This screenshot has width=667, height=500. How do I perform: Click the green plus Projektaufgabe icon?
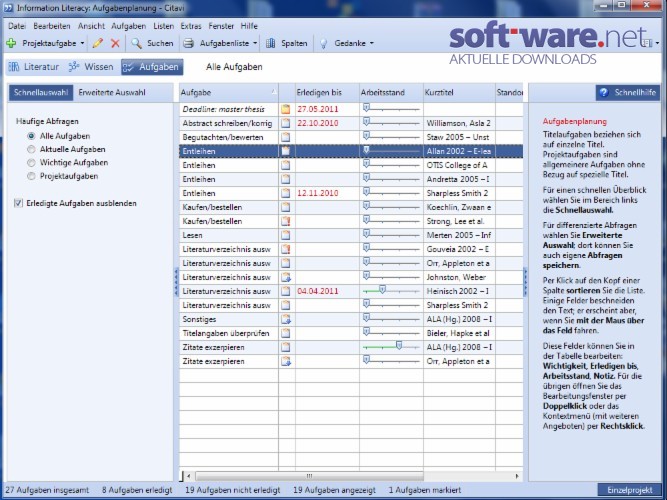tap(11, 43)
